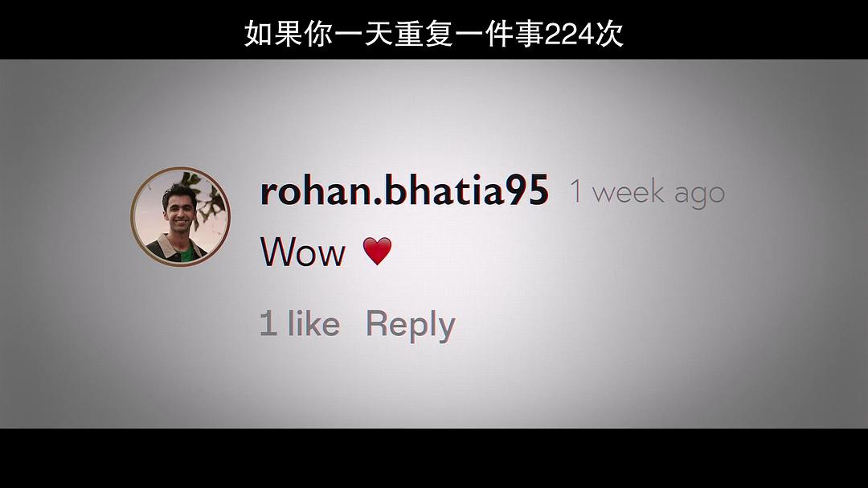Click the number 224 in the subtitle
Viewport: 868px width, 488px height.
click(568, 35)
